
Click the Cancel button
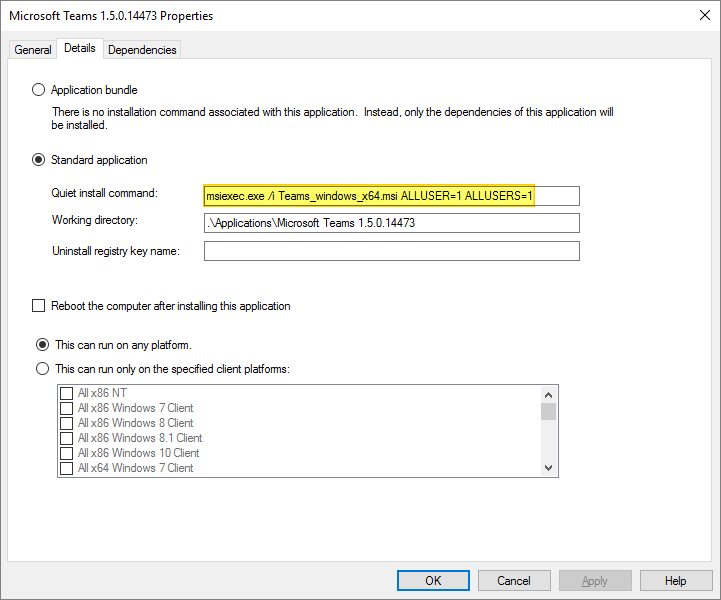click(514, 581)
